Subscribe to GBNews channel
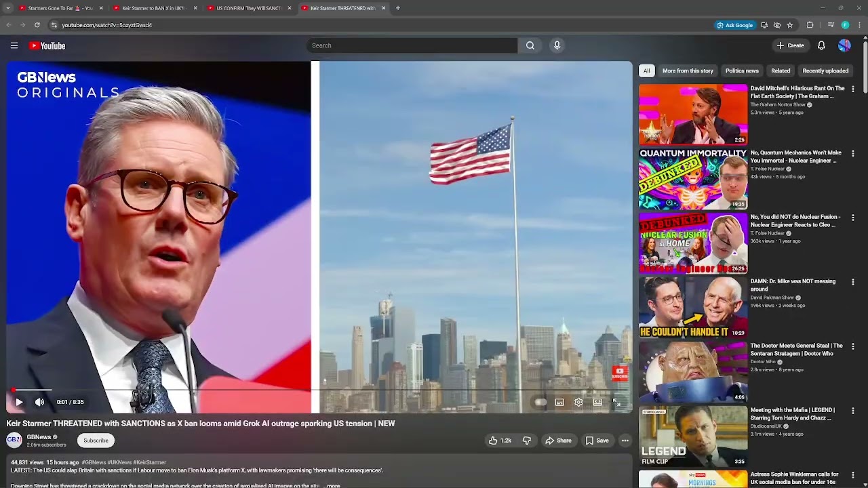This screenshot has height=488, width=868. click(x=96, y=441)
